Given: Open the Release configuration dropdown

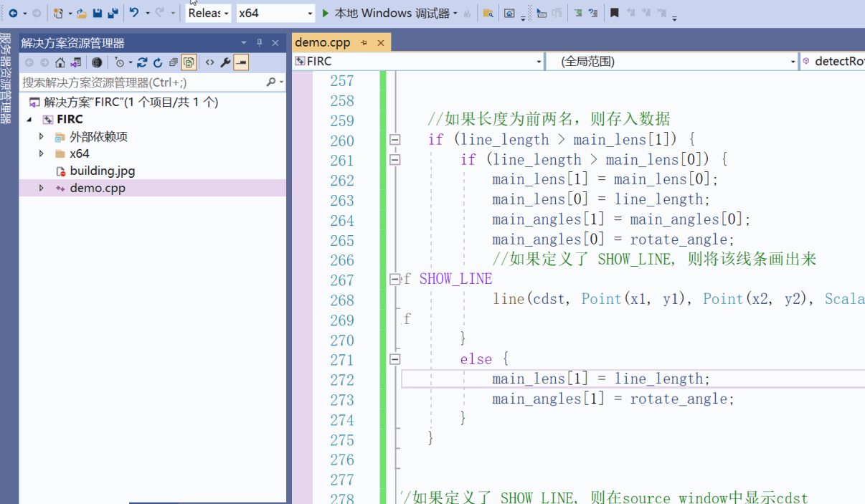Looking at the screenshot, I should [x=208, y=13].
